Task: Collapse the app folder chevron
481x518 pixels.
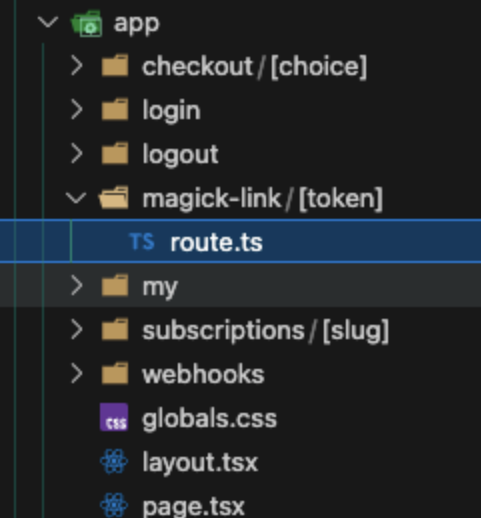Action: coord(48,23)
